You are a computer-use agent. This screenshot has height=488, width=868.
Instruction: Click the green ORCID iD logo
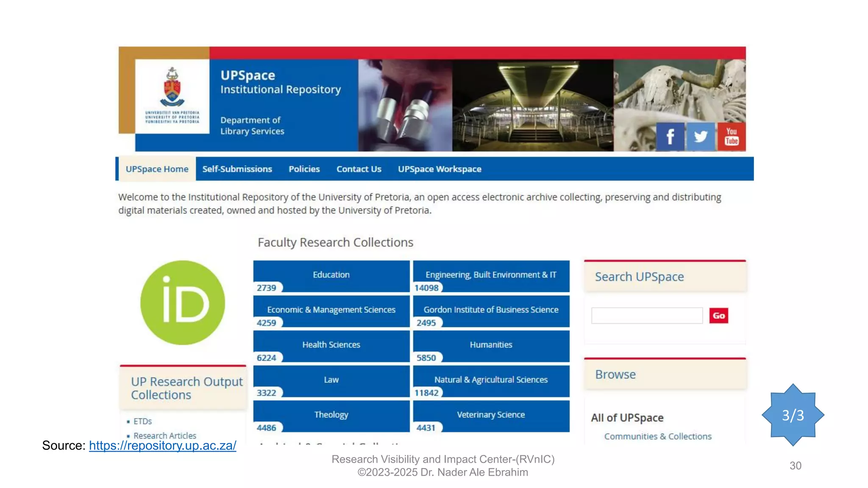[x=183, y=302]
